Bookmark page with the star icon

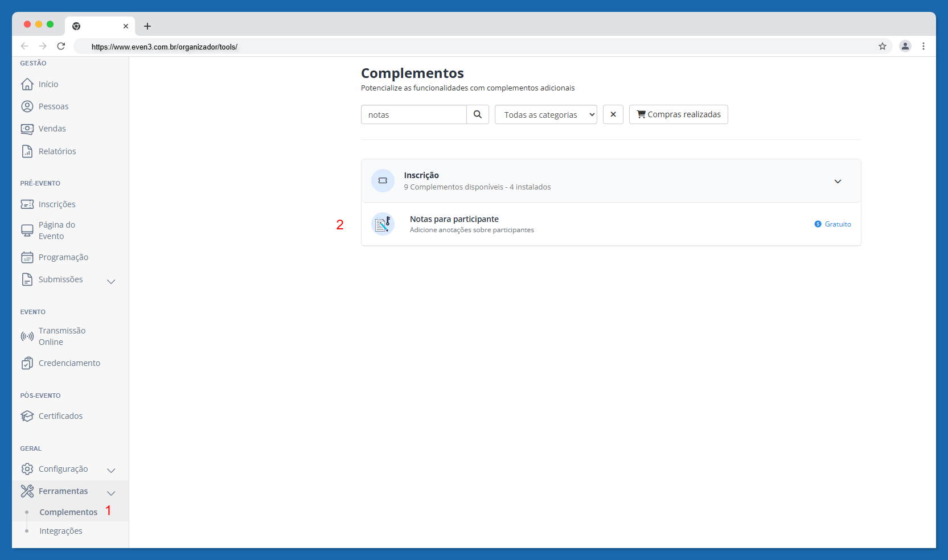[883, 46]
